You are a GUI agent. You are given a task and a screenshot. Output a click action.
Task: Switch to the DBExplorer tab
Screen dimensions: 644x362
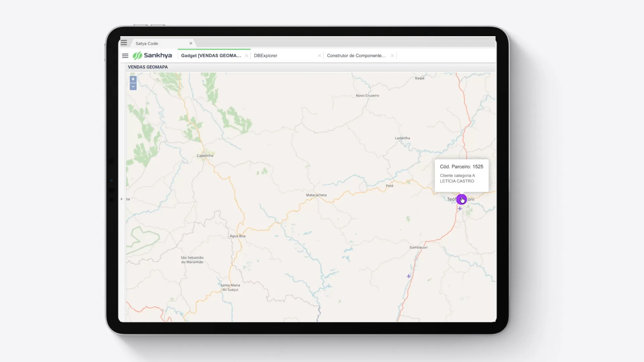[x=266, y=56]
